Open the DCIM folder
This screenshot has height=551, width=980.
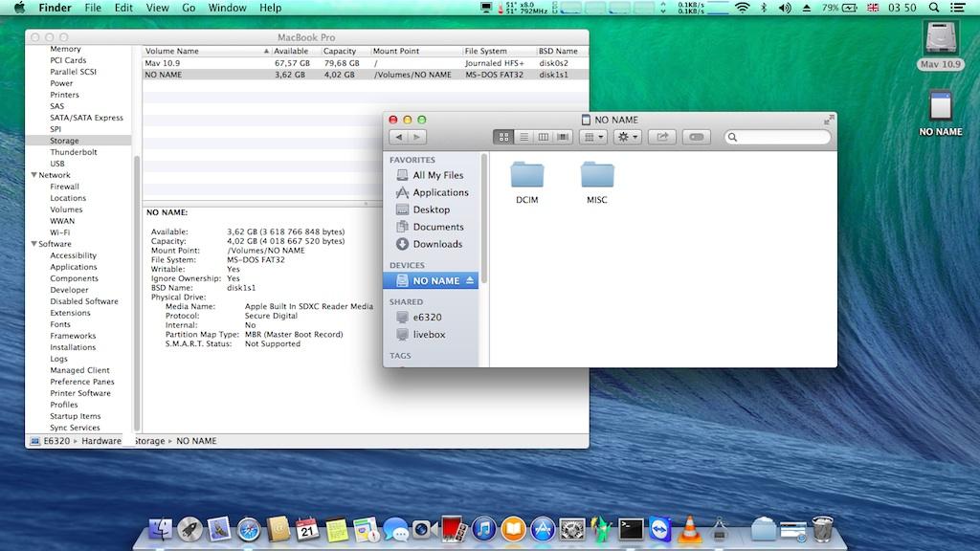pos(526,182)
